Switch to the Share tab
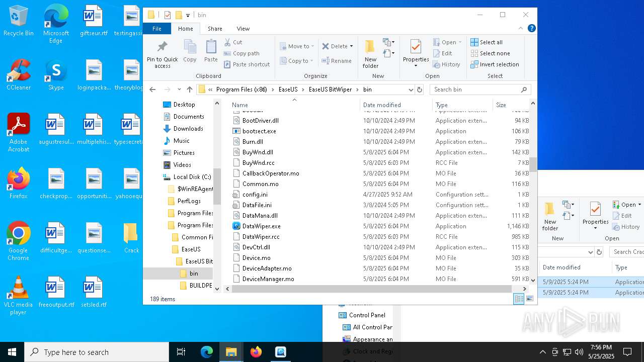The width and height of the screenshot is (644, 362). click(x=215, y=29)
